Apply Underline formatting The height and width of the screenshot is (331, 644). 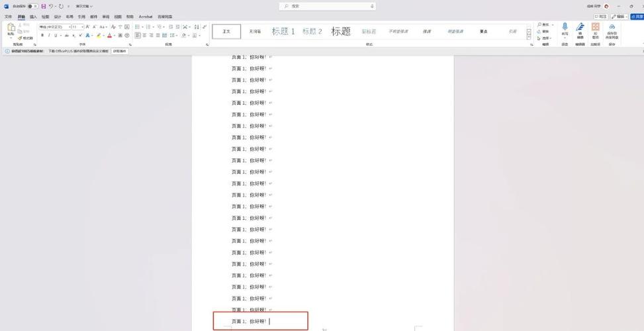[56, 36]
